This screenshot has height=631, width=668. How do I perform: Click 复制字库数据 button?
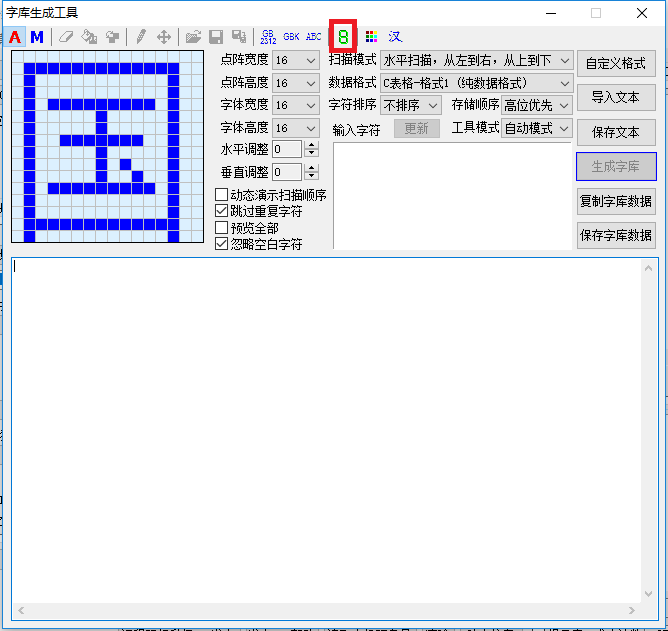click(x=616, y=201)
